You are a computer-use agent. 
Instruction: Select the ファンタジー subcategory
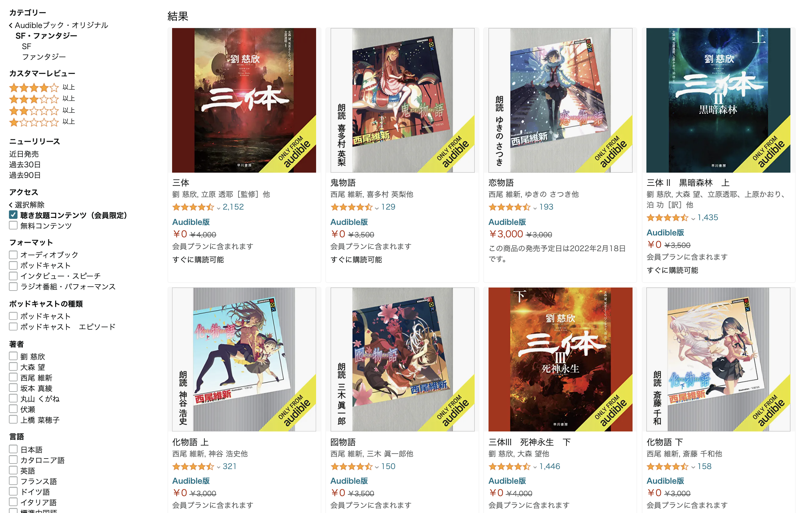pos(43,57)
